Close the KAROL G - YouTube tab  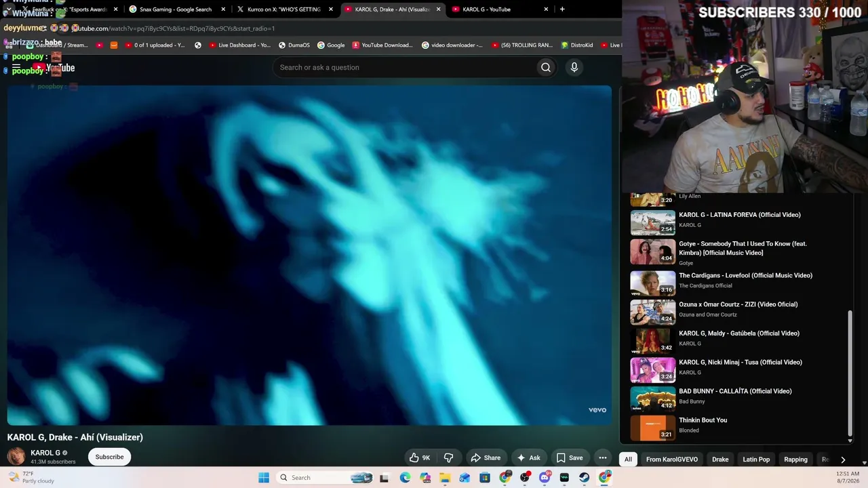[x=546, y=9]
